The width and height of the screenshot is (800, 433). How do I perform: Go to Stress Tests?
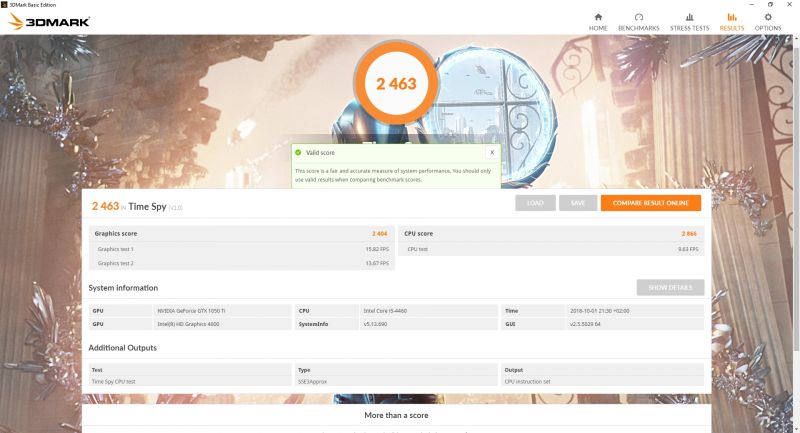pyautogui.click(x=689, y=22)
